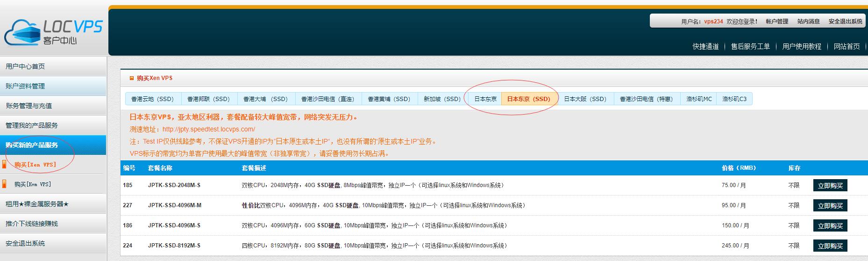Click package number 224

(128, 246)
